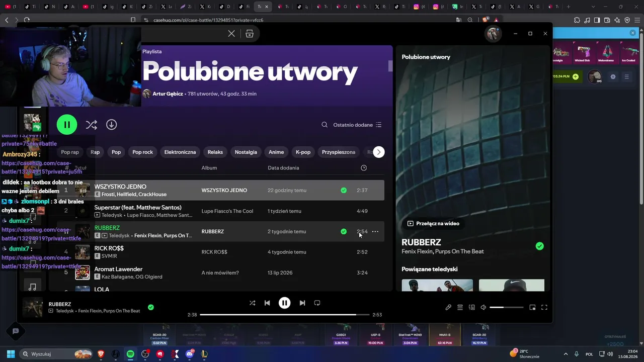644x362 pixels.
Task: Apply the Przyspieszona filter chip
Action: coord(339,152)
